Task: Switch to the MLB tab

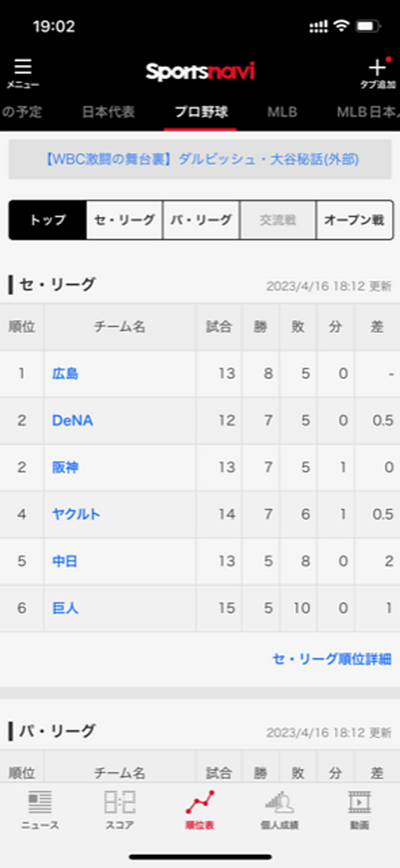Action: [x=282, y=112]
